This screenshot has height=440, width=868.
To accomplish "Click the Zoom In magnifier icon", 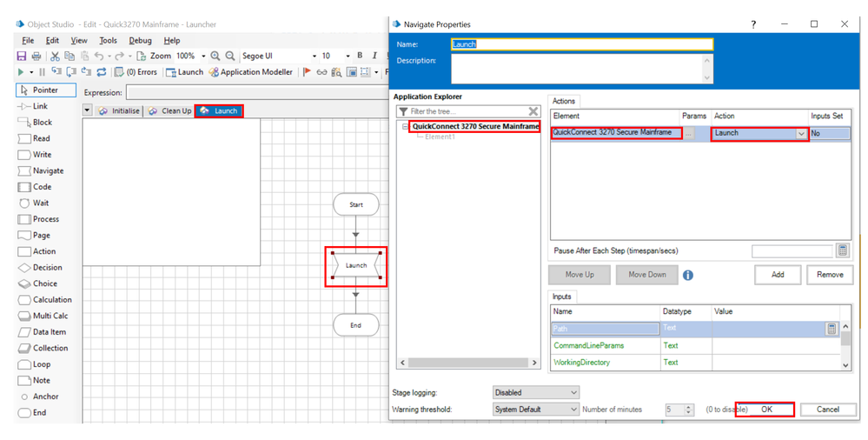I will pyautogui.click(x=215, y=56).
